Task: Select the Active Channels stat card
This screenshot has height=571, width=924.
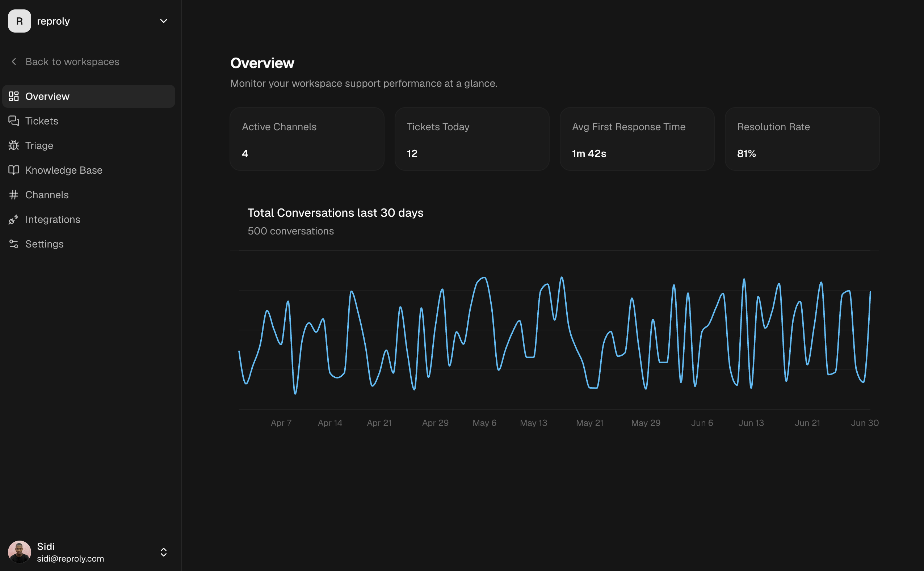Action: tap(307, 139)
